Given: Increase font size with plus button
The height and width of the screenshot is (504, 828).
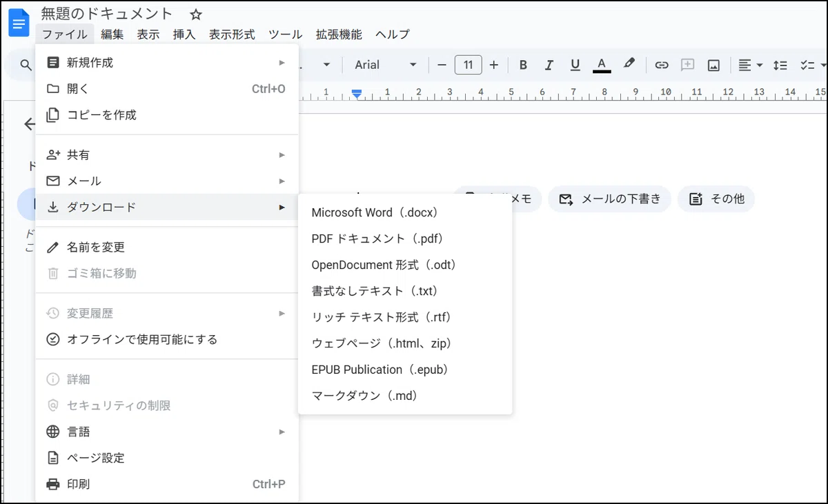Looking at the screenshot, I should (493, 65).
